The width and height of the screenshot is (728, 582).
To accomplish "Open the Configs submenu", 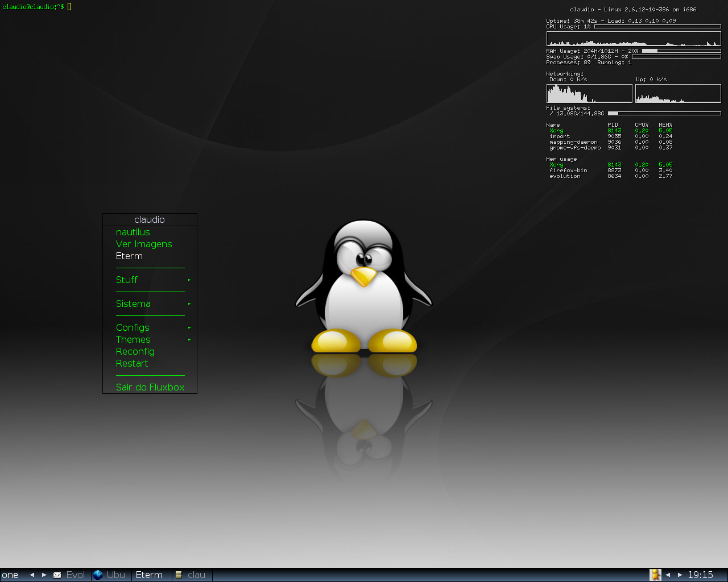I will (150, 327).
